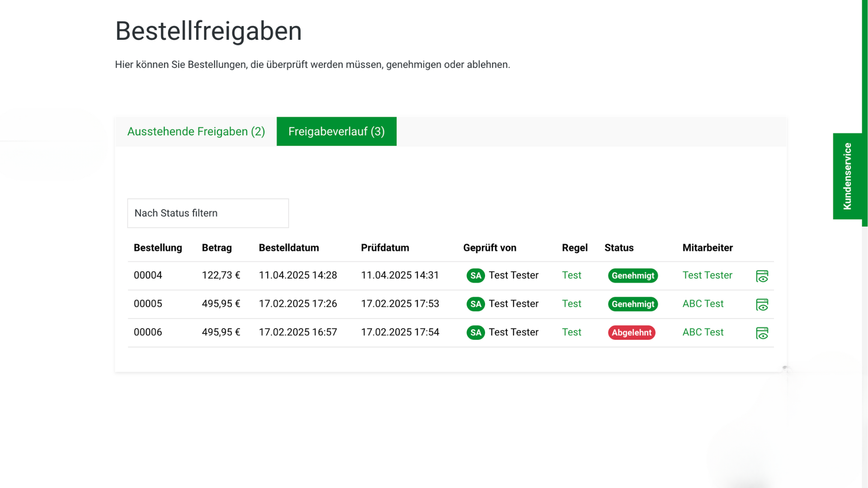This screenshot has height=488, width=868.
Task: Click SA avatar in order 00006 row
Action: click(x=476, y=333)
